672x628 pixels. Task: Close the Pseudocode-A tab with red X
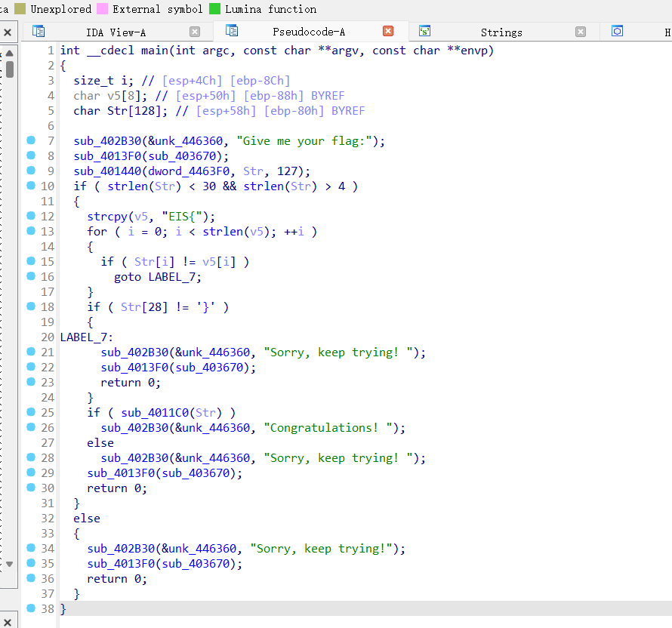pos(388,31)
